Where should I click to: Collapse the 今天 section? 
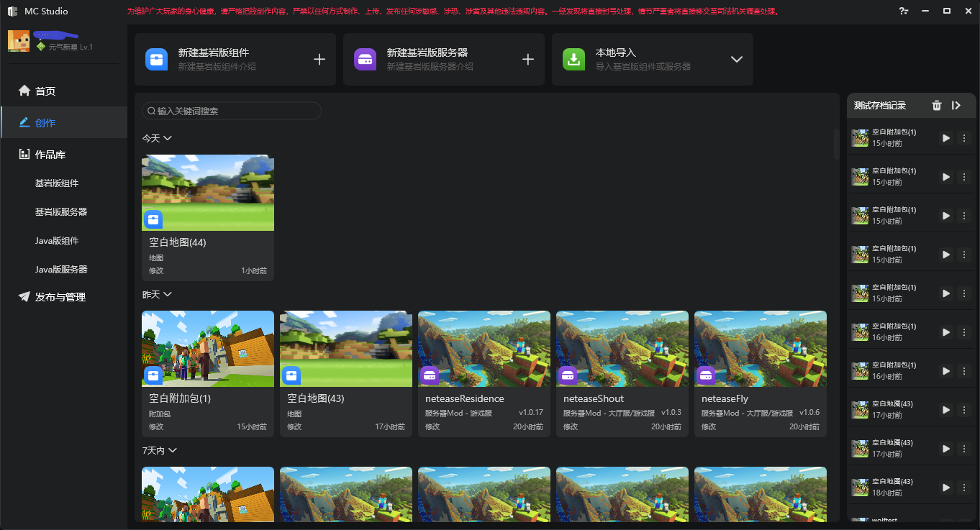(168, 138)
